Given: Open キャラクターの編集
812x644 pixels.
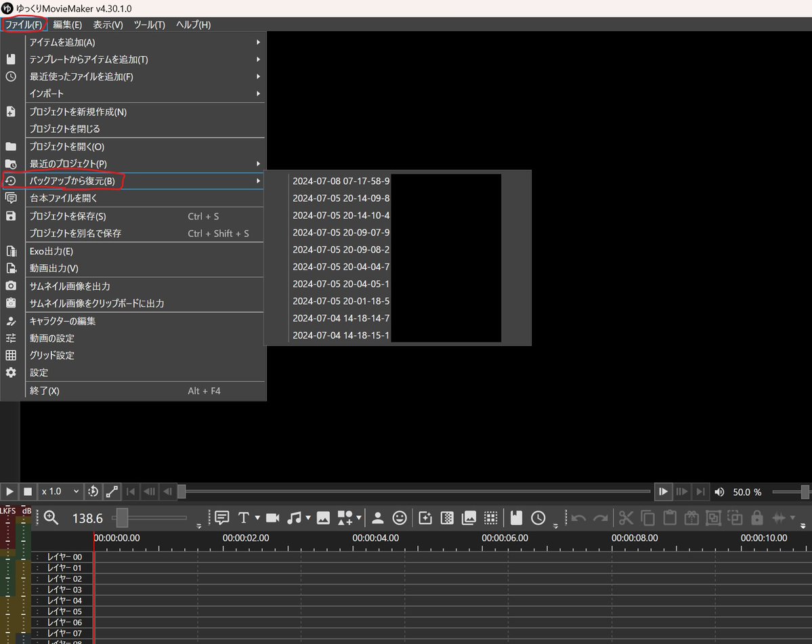Looking at the screenshot, I should point(145,321).
